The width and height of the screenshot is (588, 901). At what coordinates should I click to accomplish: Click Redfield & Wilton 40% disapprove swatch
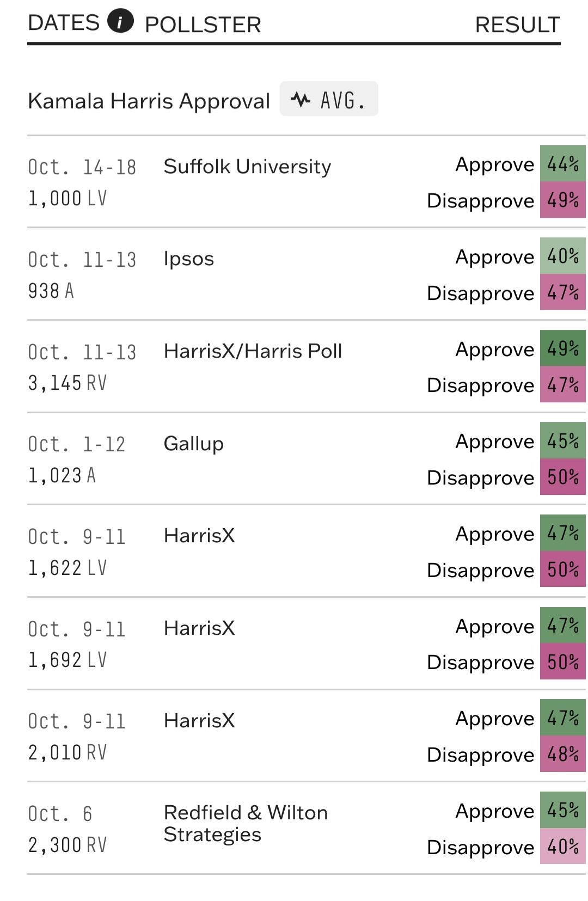click(562, 847)
